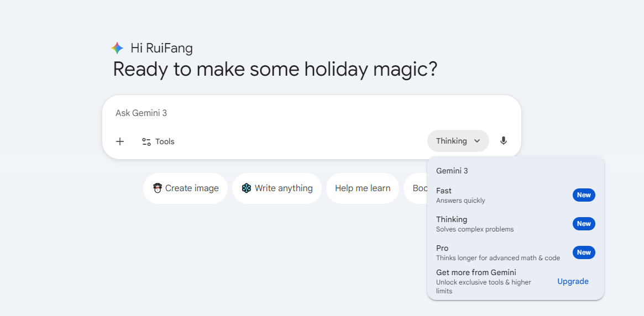Click the plus icon to add files
The width and height of the screenshot is (644, 316).
pos(120,141)
